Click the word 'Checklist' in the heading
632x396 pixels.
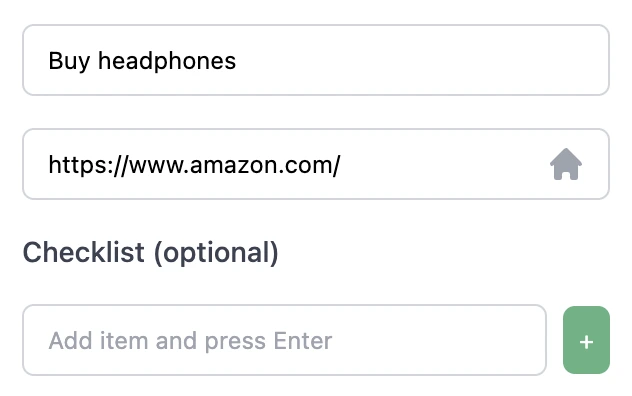point(83,252)
